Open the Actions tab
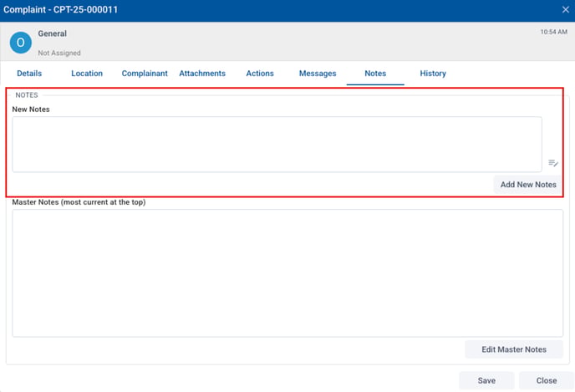 click(260, 74)
